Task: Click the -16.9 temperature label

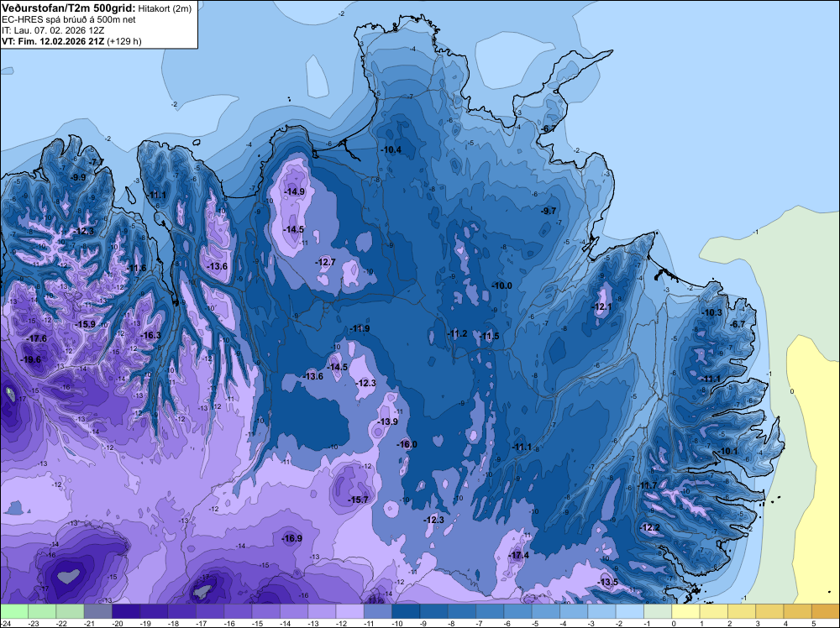Action: coord(292,539)
